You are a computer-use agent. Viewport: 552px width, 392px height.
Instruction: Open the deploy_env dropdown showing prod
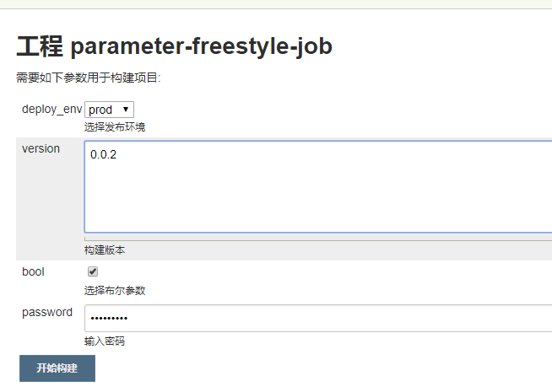tap(109, 110)
